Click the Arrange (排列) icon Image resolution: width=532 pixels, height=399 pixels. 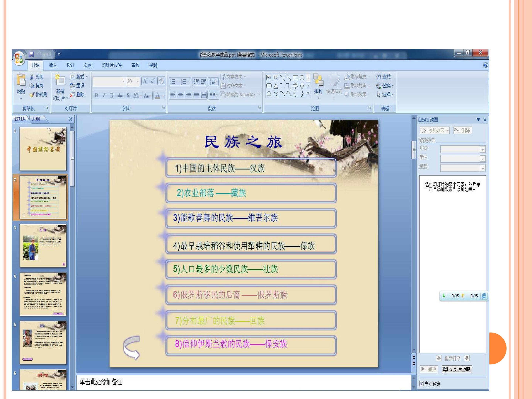tap(318, 80)
